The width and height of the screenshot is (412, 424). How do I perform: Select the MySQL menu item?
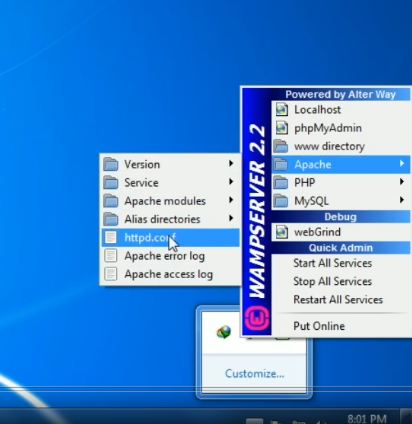click(x=341, y=201)
